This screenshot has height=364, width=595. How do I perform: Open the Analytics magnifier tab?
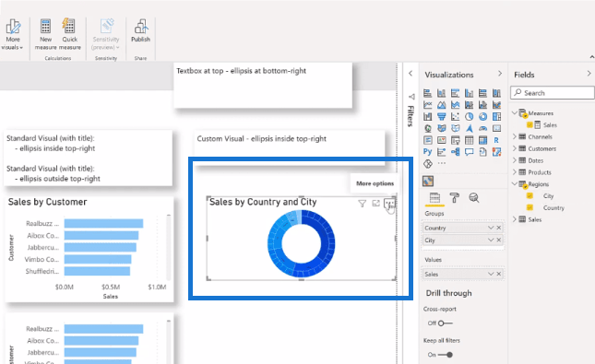[473, 197]
